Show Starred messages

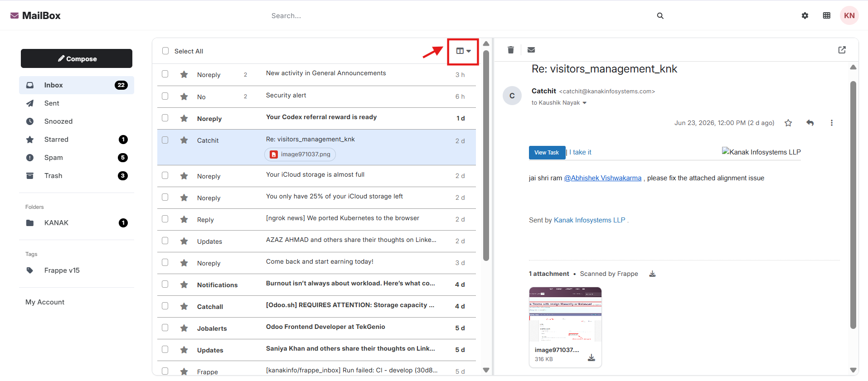point(77,140)
